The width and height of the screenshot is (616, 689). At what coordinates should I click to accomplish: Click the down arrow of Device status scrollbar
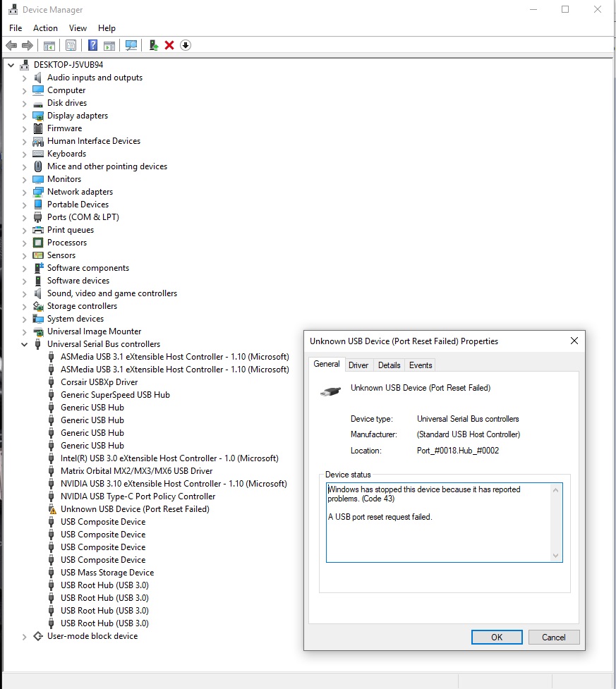tap(557, 556)
